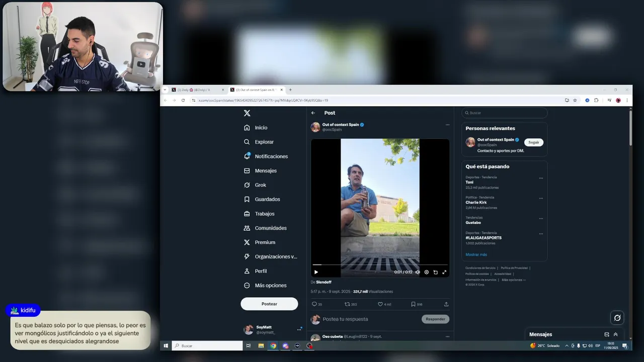The height and width of the screenshot is (362, 644).
Task: Open Chrome from the Windows taskbar
Action: pos(273,346)
